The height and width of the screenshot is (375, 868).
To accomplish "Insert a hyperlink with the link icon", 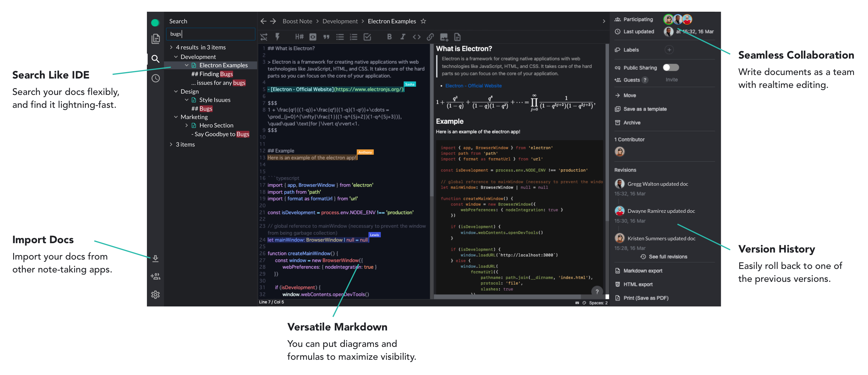I will coord(430,37).
